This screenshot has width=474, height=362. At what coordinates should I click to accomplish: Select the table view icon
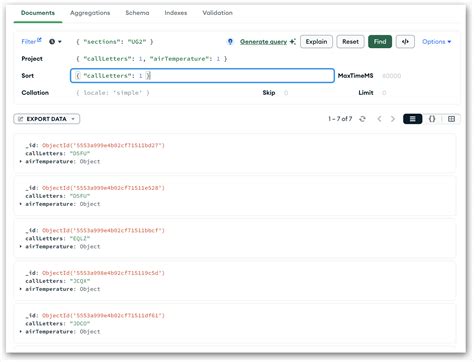click(x=451, y=119)
